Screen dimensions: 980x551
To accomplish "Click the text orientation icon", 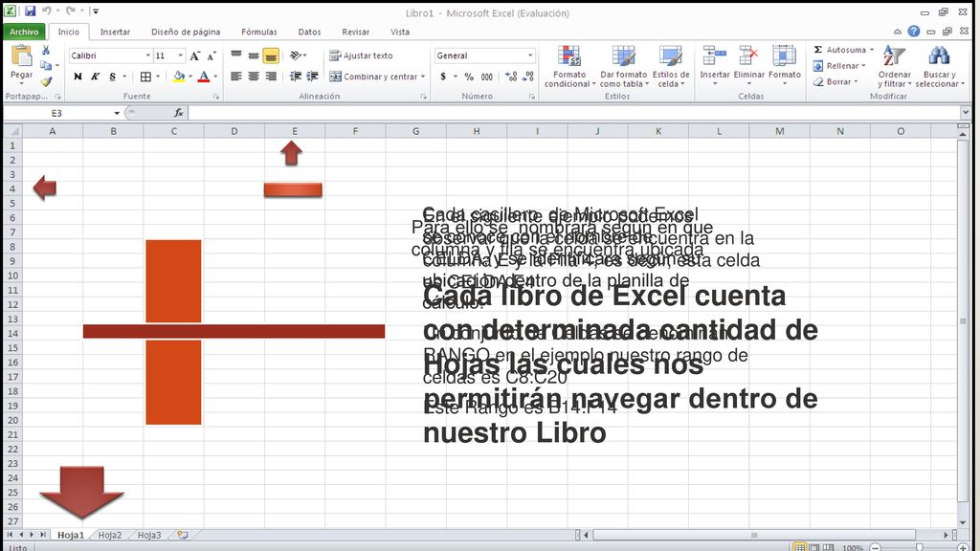I will pos(298,55).
